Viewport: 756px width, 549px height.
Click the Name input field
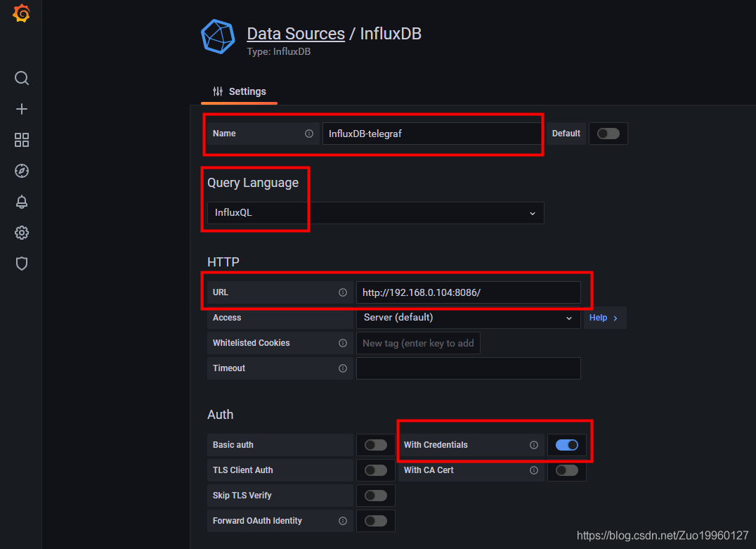(x=432, y=134)
